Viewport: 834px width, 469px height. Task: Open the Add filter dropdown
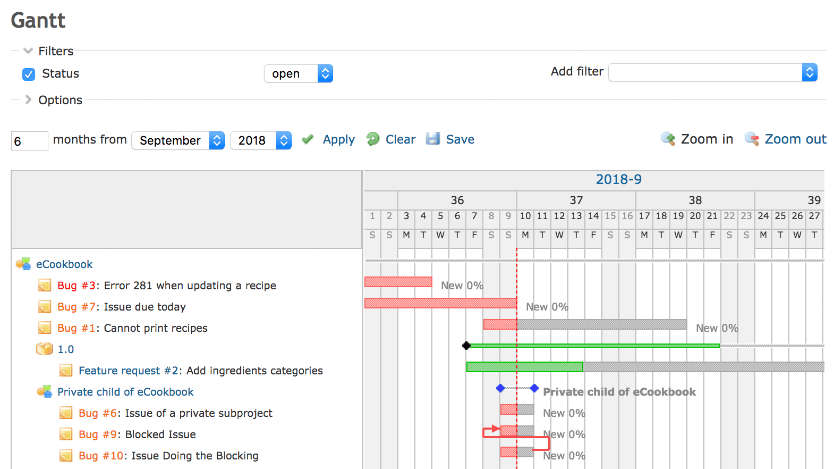pyautogui.click(x=712, y=73)
